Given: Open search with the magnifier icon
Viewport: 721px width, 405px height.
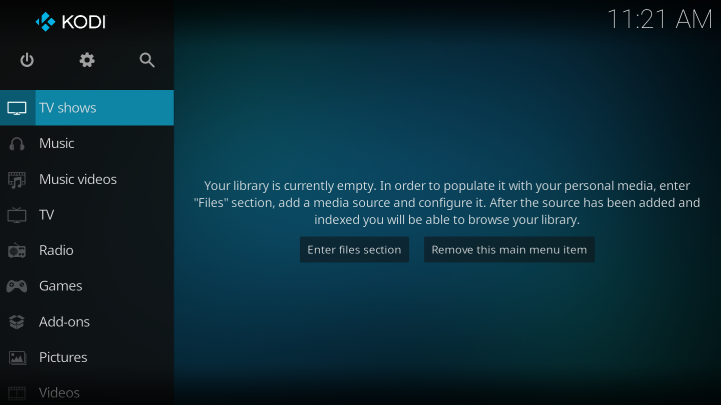Looking at the screenshot, I should click(147, 60).
